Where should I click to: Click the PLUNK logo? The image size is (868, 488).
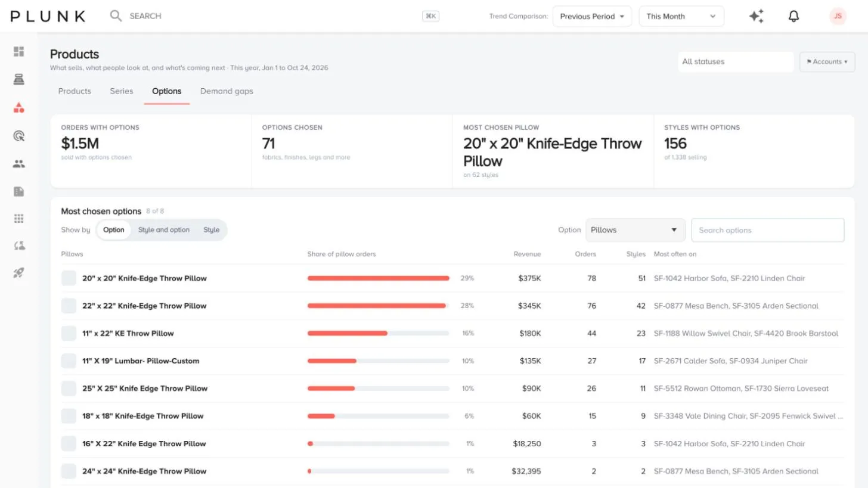point(48,16)
